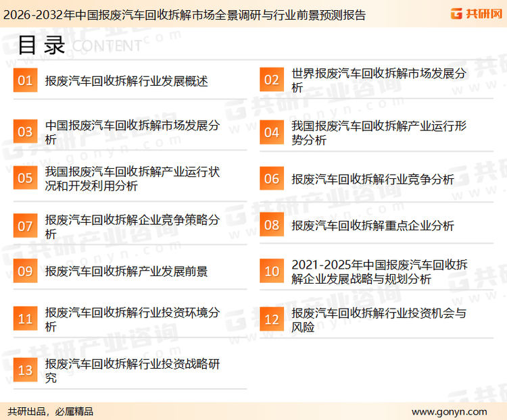Click the orange 08 chapter number badge

[x=272, y=226]
